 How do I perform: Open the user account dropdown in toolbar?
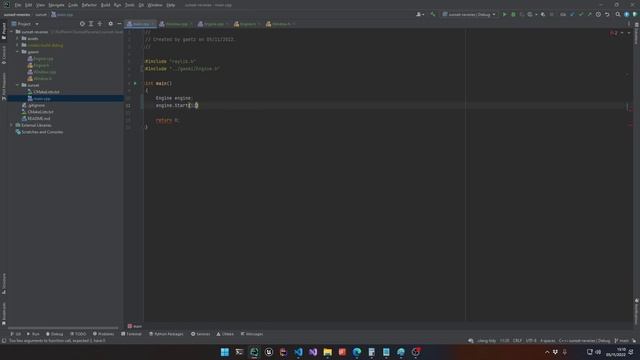coord(420,14)
